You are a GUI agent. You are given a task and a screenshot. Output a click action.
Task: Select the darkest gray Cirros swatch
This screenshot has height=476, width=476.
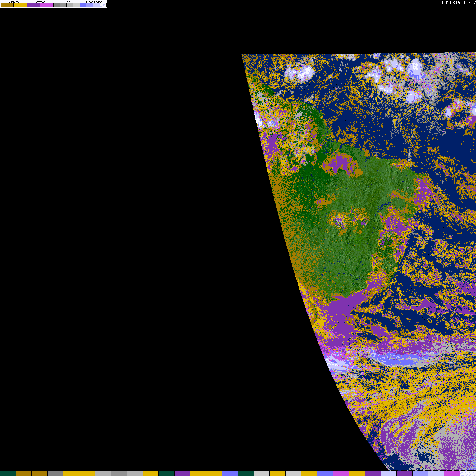(57, 6)
